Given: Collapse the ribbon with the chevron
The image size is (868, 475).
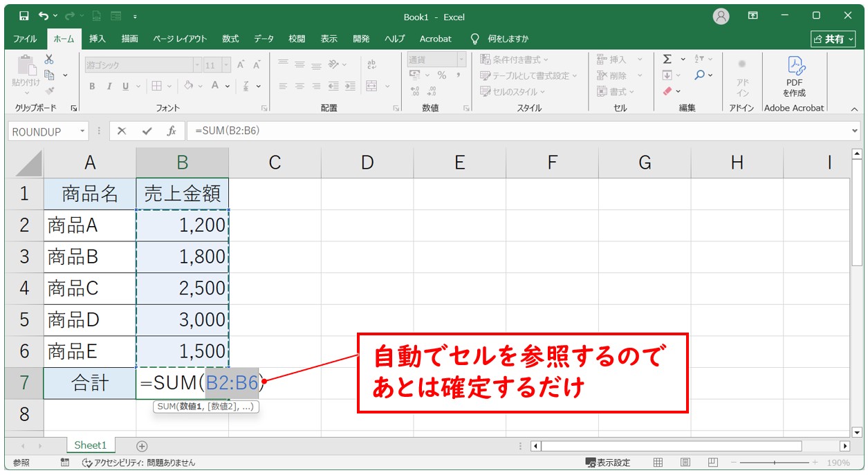Looking at the screenshot, I should [853, 109].
